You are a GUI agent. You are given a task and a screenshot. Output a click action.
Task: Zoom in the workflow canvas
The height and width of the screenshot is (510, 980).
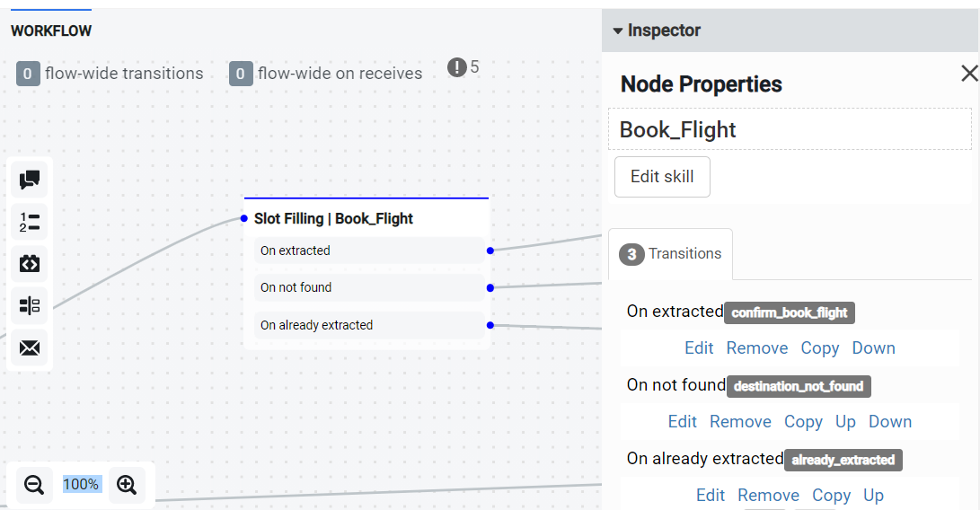pos(127,485)
